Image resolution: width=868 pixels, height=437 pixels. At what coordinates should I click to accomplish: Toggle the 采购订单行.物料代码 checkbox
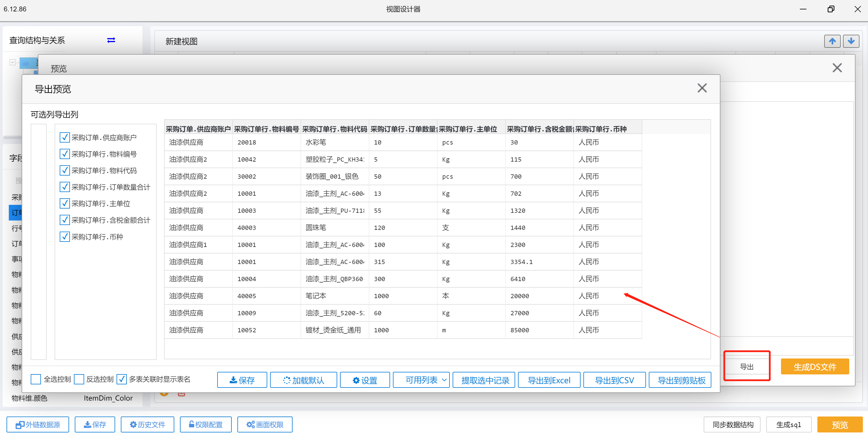(64, 170)
